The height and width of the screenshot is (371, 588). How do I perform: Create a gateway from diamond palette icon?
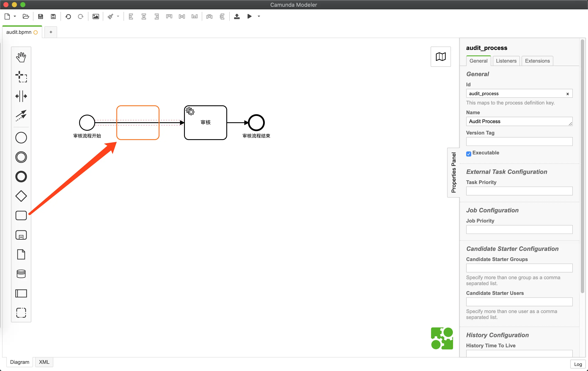21,196
